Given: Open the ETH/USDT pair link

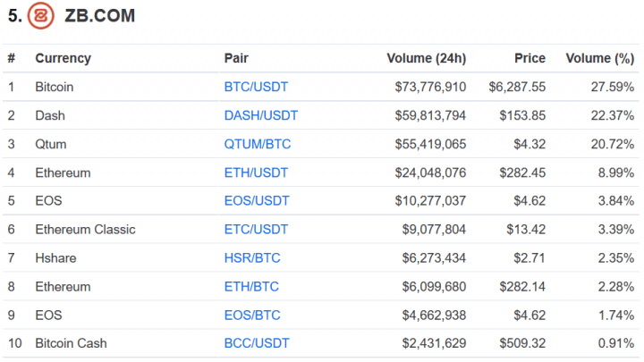Looking at the screenshot, I should (256, 173).
